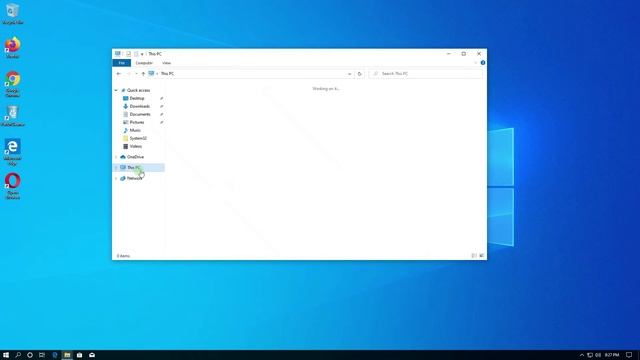Screen dimensions: 640x360
Task: Open the Recycle Bin desktop icon
Action: point(13,13)
